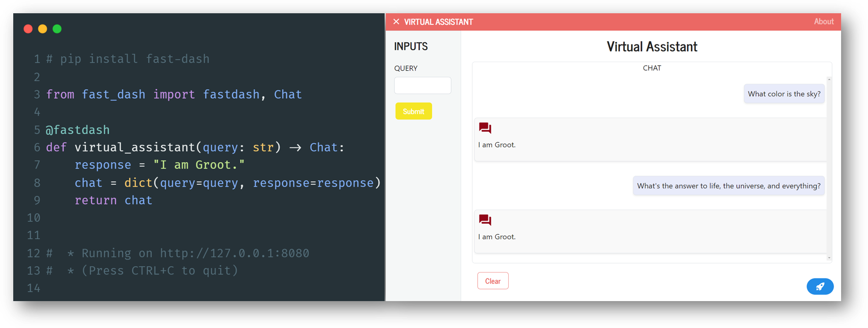
Task: Select the 'What color is the sky?' message
Action: 784,94
